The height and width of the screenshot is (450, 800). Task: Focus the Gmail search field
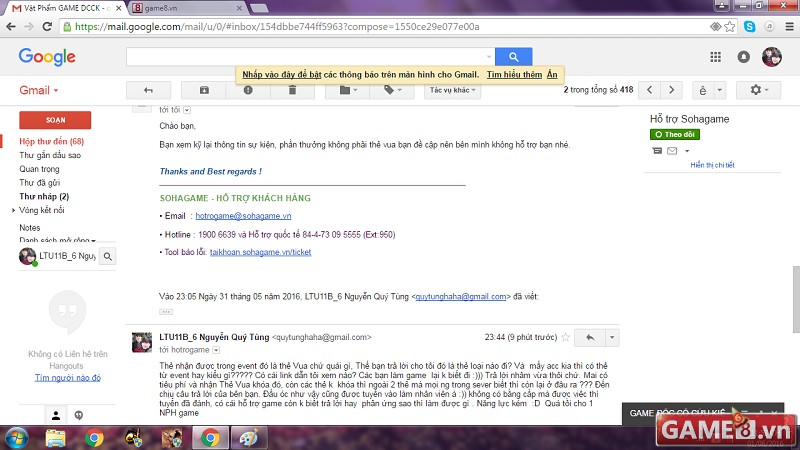[x=305, y=57]
